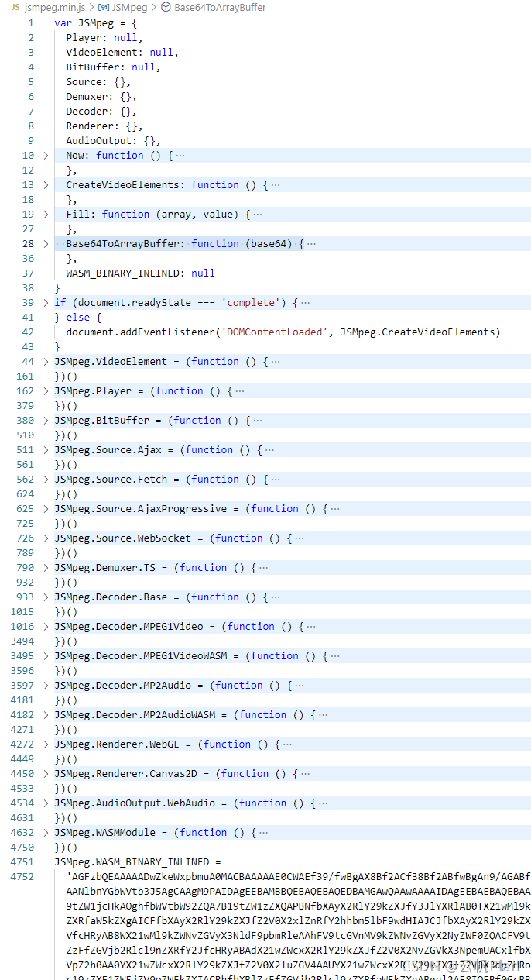This screenshot has height=980, width=531.
Task: Unfold JSMpeg.Decoder.MP2Audio block
Action: [46, 686]
